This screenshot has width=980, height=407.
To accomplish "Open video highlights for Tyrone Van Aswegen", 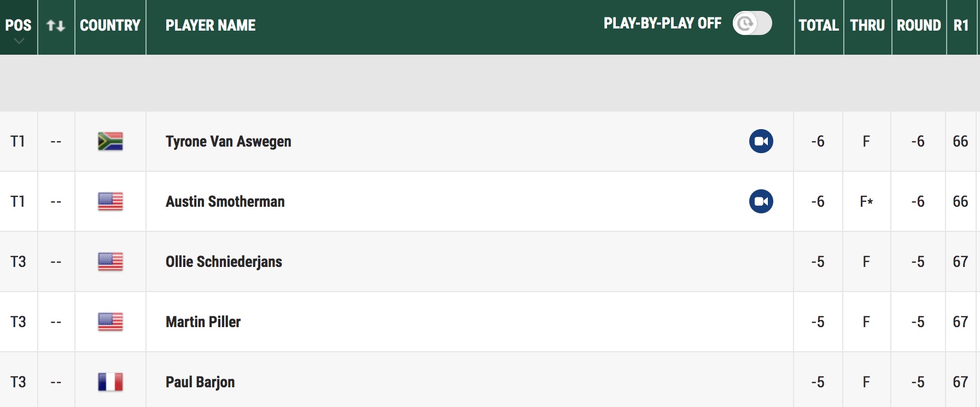I will click(761, 141).
